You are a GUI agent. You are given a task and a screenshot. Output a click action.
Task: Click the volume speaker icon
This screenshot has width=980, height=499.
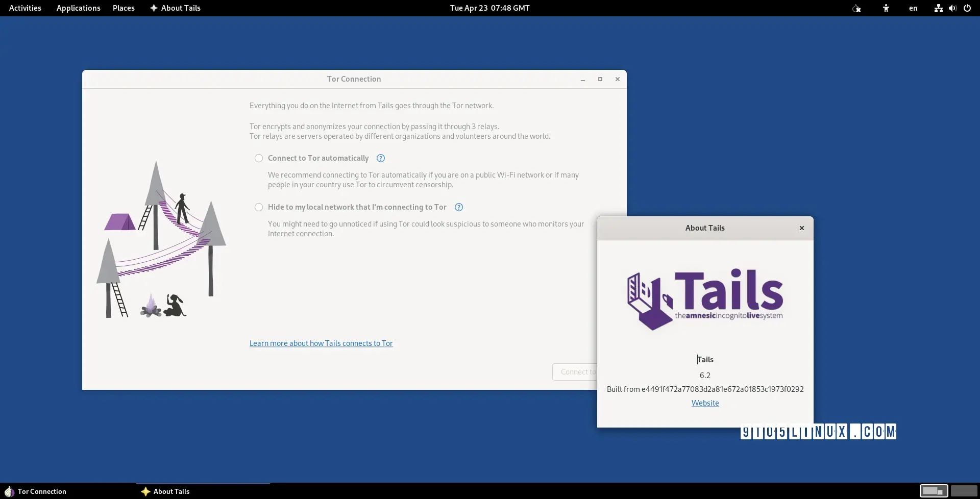click(x=952, y=8)
